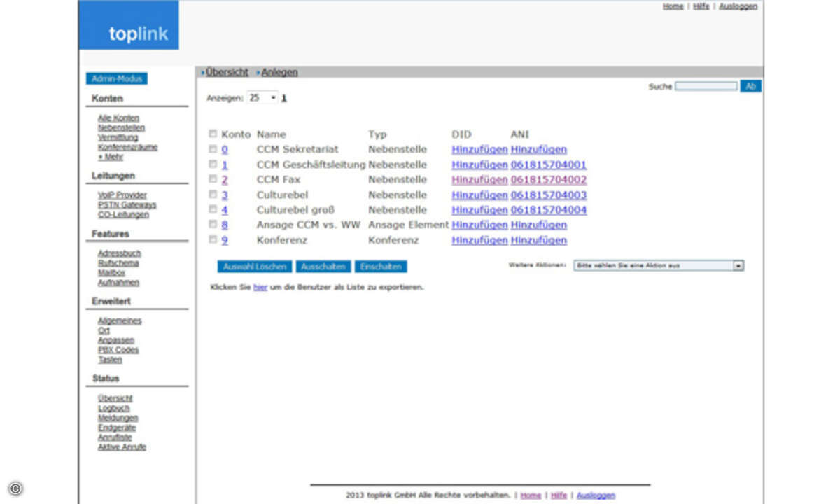
Task: Open Endgeräte under Status
Action: click(117, 428)
